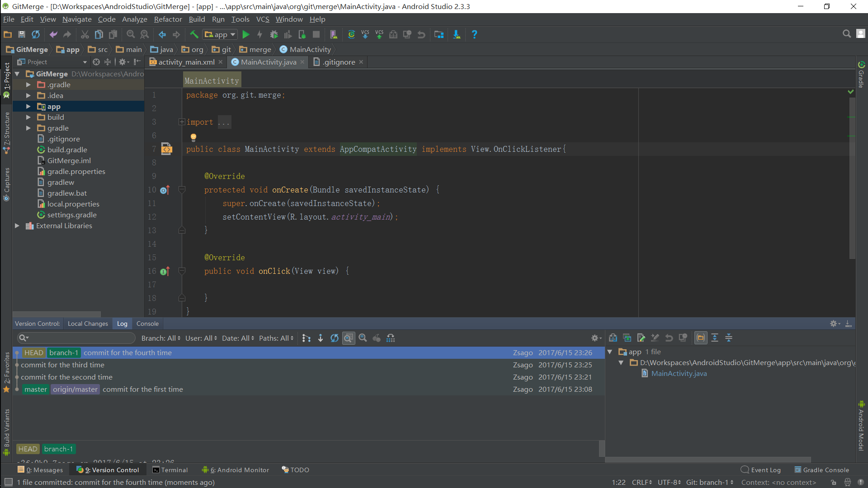Click the Revert icon in changes pane
Viewport: 868px width, 488px height.
[x=669, y=338]
